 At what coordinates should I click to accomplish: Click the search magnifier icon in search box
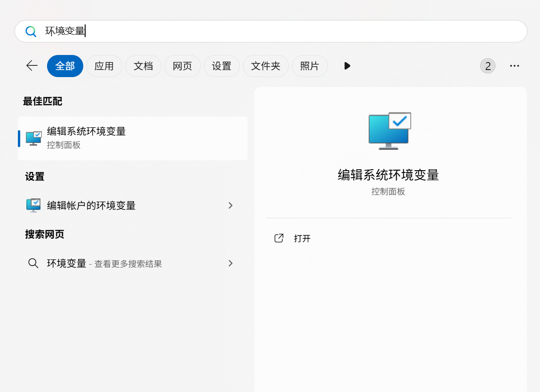[31, 31]
